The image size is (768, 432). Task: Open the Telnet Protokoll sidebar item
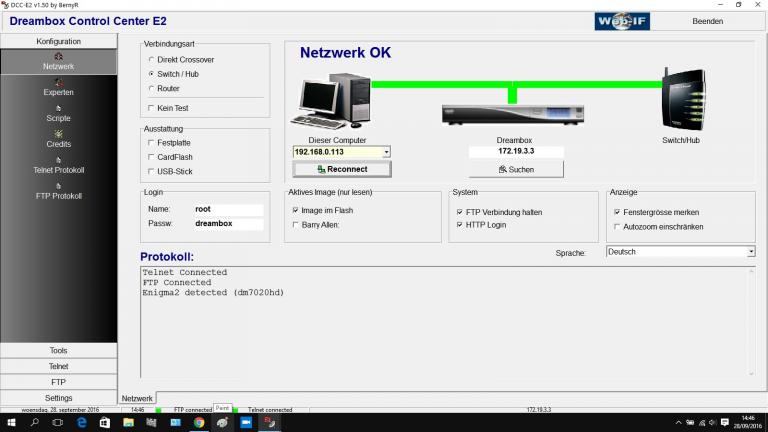pos(58,166)
